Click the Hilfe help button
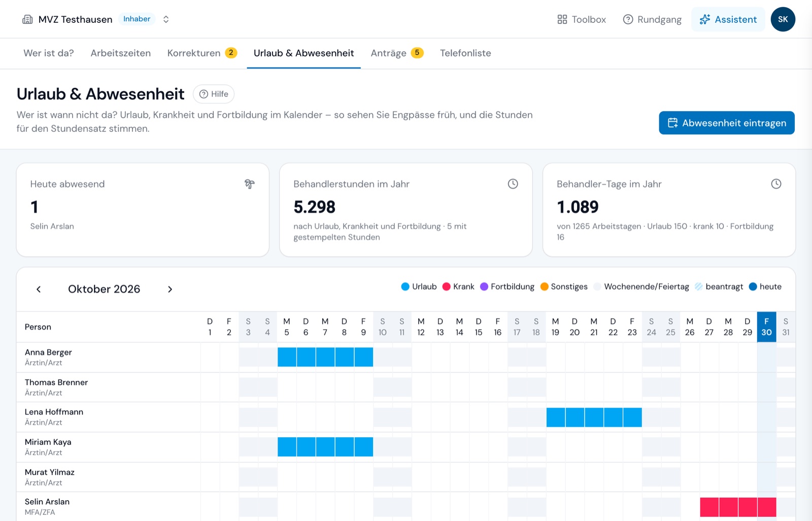812x521 pixels. click(x=214, y=94)
